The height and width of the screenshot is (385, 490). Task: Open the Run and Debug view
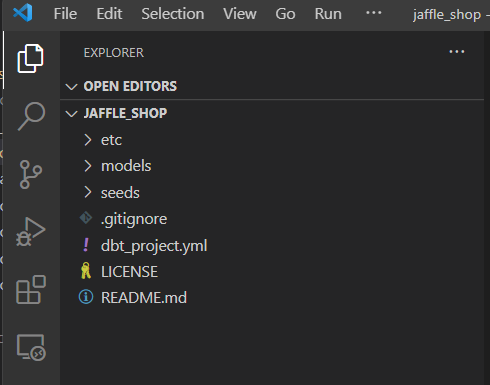[x=31, y=232]
